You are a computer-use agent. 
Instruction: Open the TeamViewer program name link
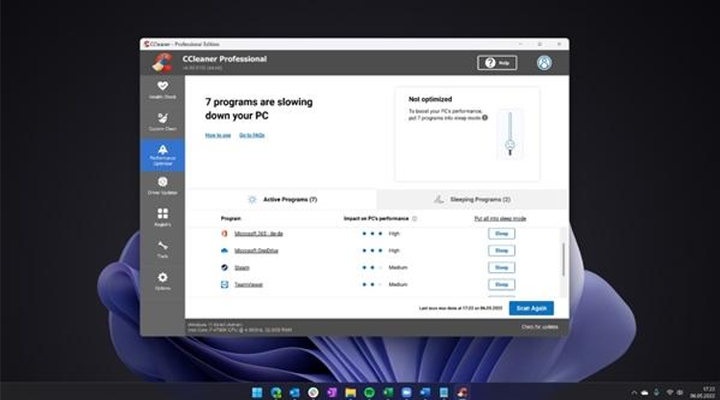[248, 285]
